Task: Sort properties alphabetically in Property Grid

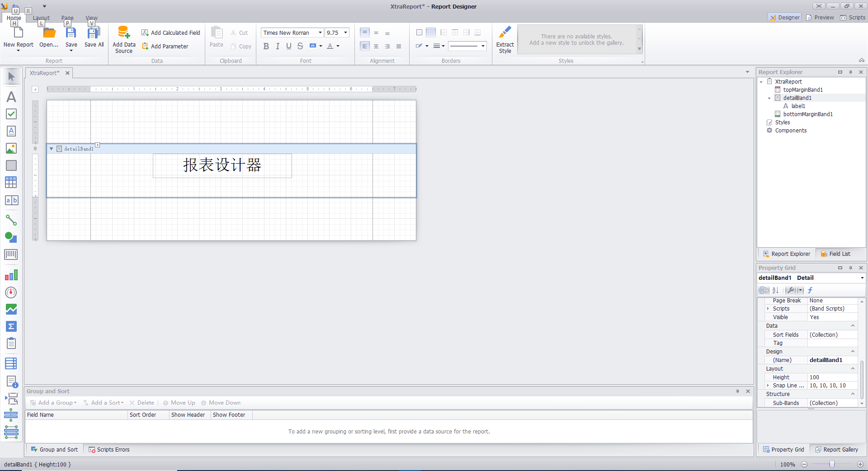Action: [x=775, y=290]
